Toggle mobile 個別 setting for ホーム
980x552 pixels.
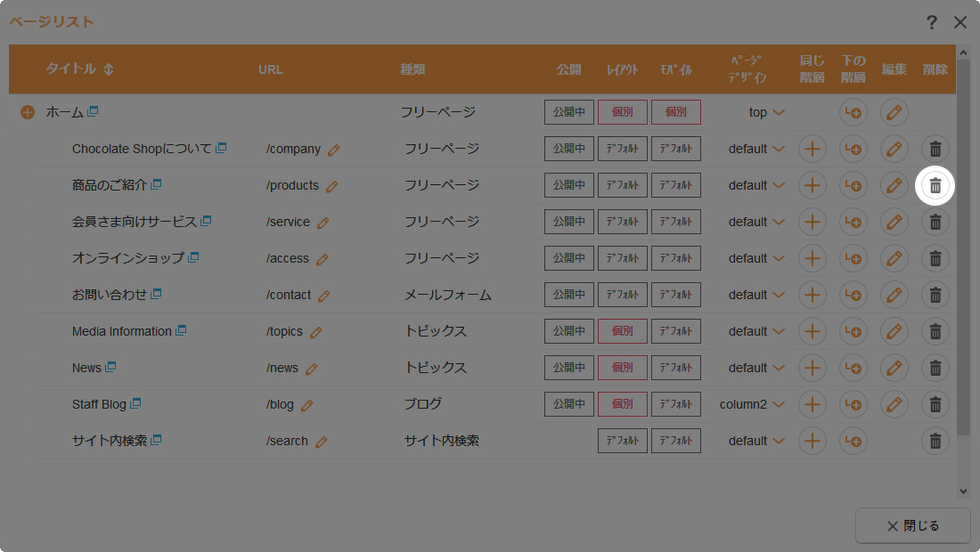click(675, 112)
